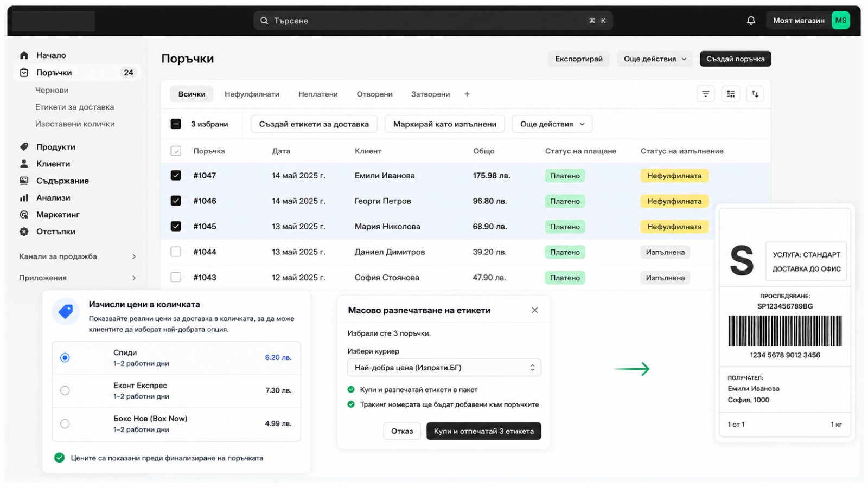Image resolution: width=868 pixels, height=488 pixels.
Task: Click the Начало home icon
Action: click(24, 55)
